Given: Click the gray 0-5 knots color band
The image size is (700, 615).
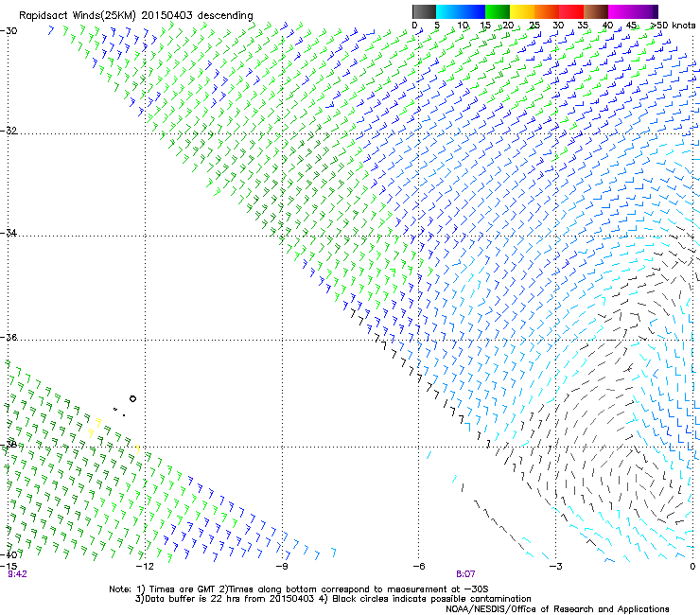Looking at the screenshot, I should (x=424, y=11).
